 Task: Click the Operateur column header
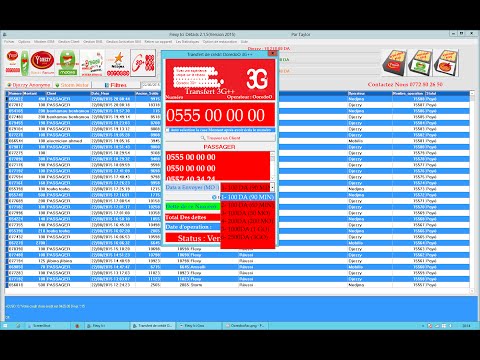370,94
